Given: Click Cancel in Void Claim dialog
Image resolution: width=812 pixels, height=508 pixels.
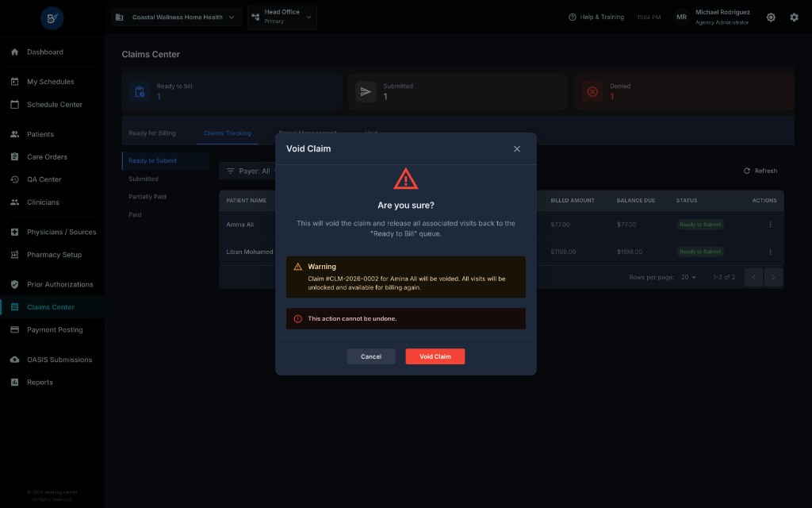Looking at the screenshot, I should tap(371, 356).
